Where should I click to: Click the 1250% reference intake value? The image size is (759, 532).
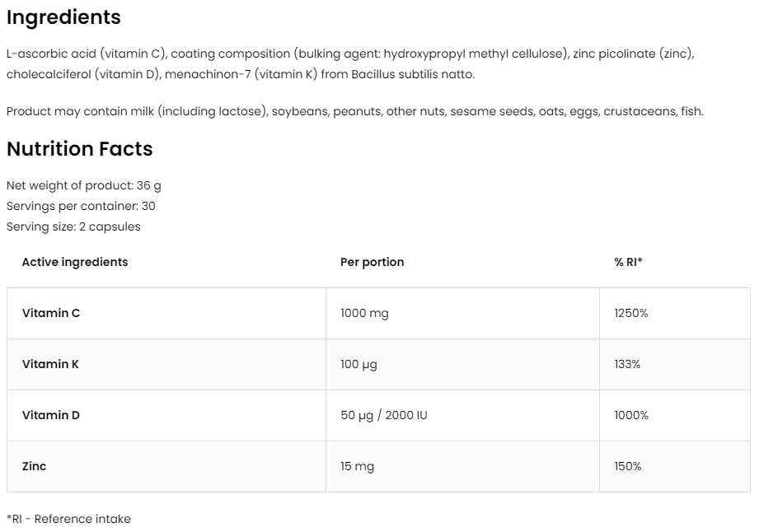631,313
